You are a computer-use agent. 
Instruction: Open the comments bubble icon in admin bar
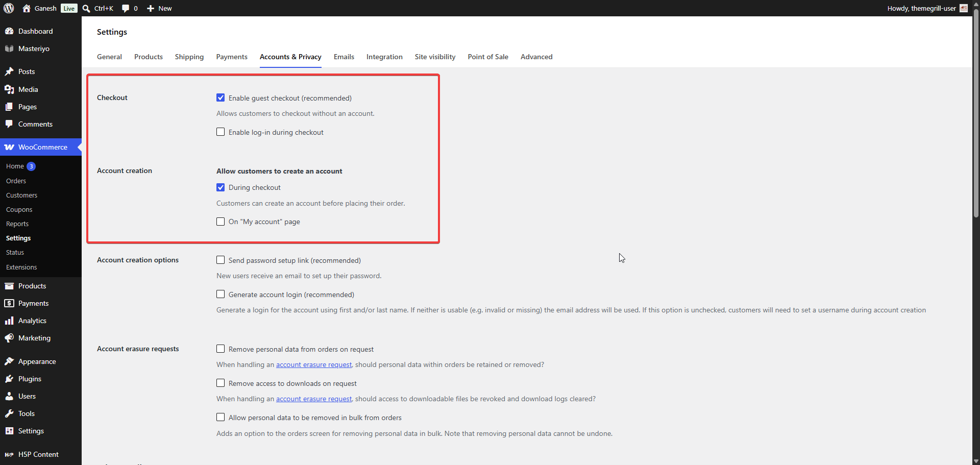126,8
